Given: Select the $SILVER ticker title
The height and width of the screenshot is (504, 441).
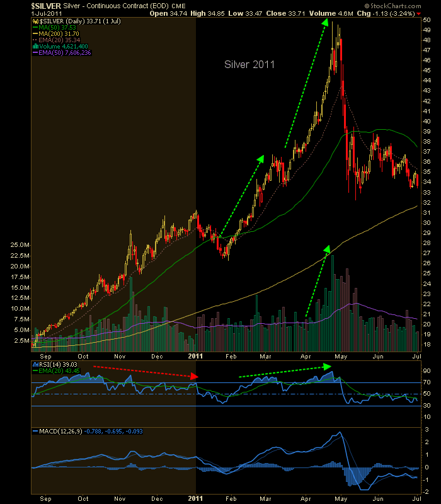Looking at the screenshot, I should pyautogui.click(x=46, y=6).
